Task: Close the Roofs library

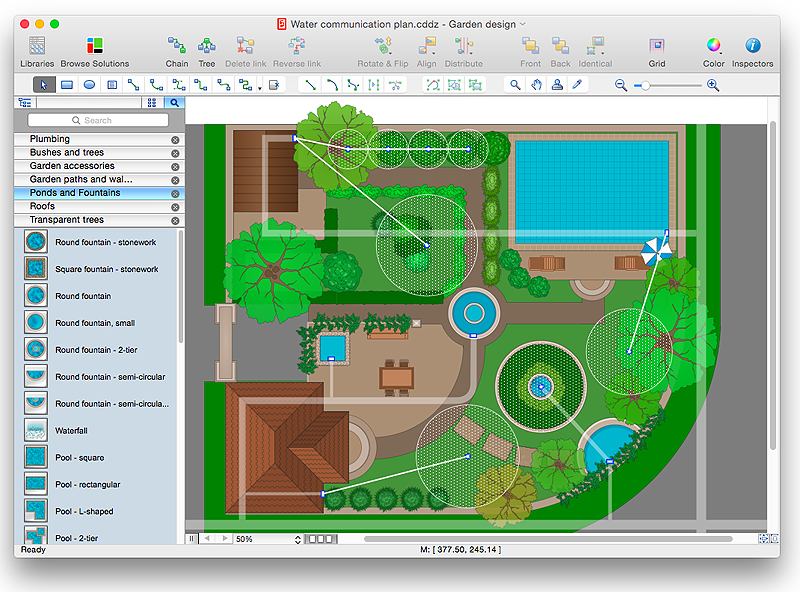Action: (x=175, y=207)
